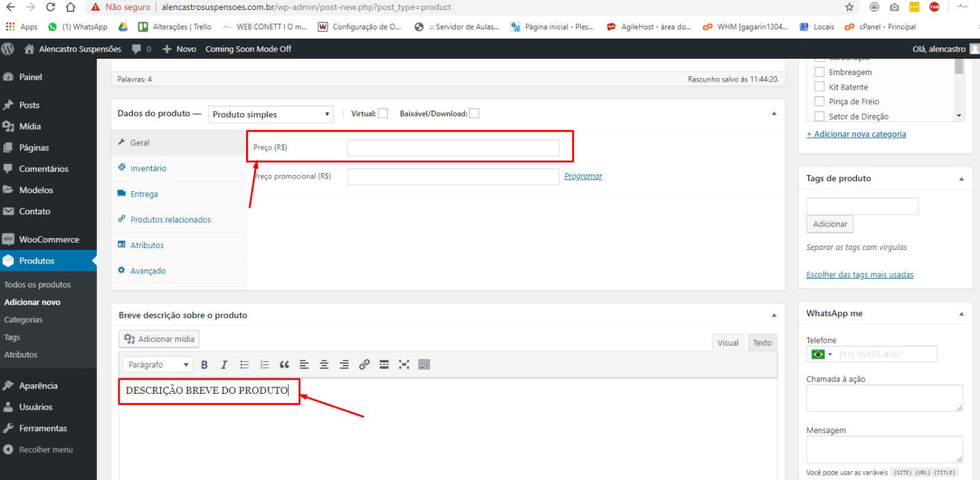Screen dimensions: 980x480
Task: Tick the Embreagem category checkbox
Action: point(819,72)
